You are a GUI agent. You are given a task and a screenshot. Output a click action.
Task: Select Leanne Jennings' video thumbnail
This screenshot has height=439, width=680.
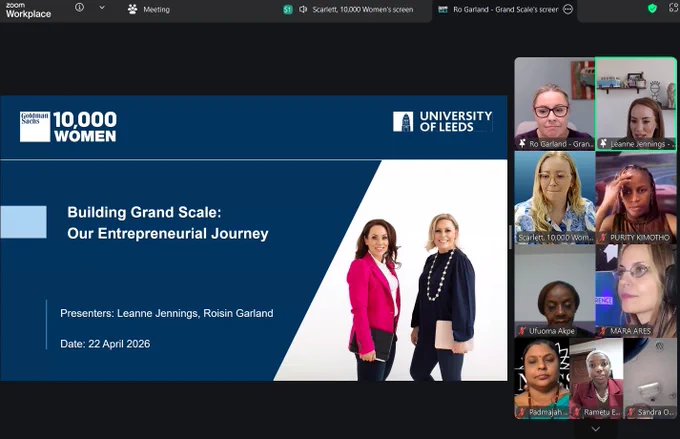(x=636, y=104)
